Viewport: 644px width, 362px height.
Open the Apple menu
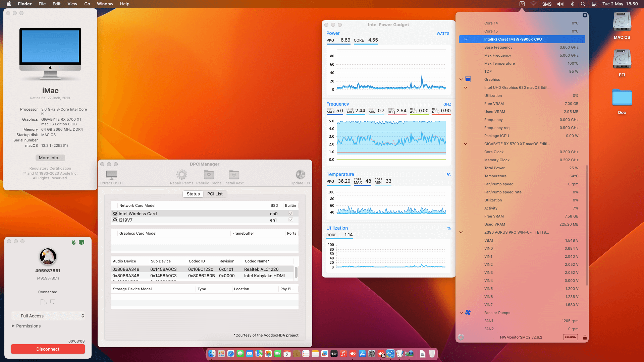(9, 4)
